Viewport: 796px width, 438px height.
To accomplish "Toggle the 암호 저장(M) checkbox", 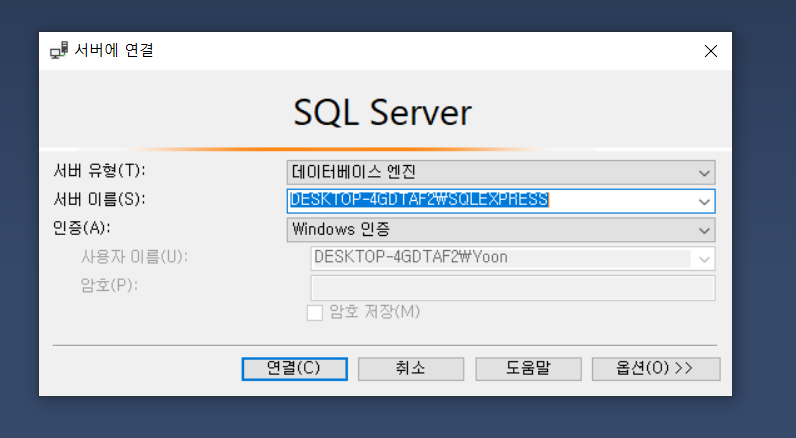I will [315, 313].
